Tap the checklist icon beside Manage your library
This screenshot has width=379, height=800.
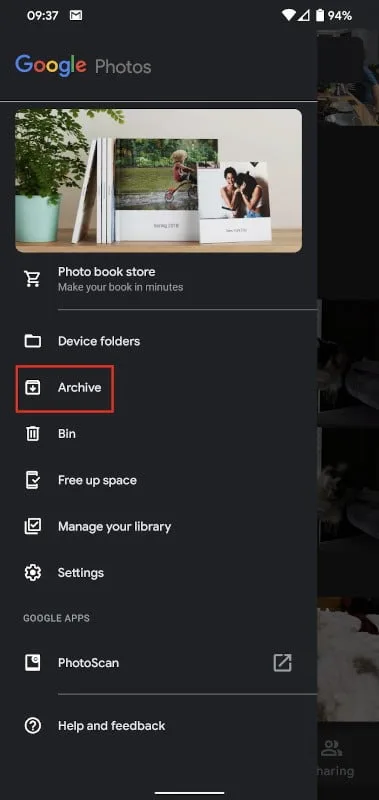[33, 527]
